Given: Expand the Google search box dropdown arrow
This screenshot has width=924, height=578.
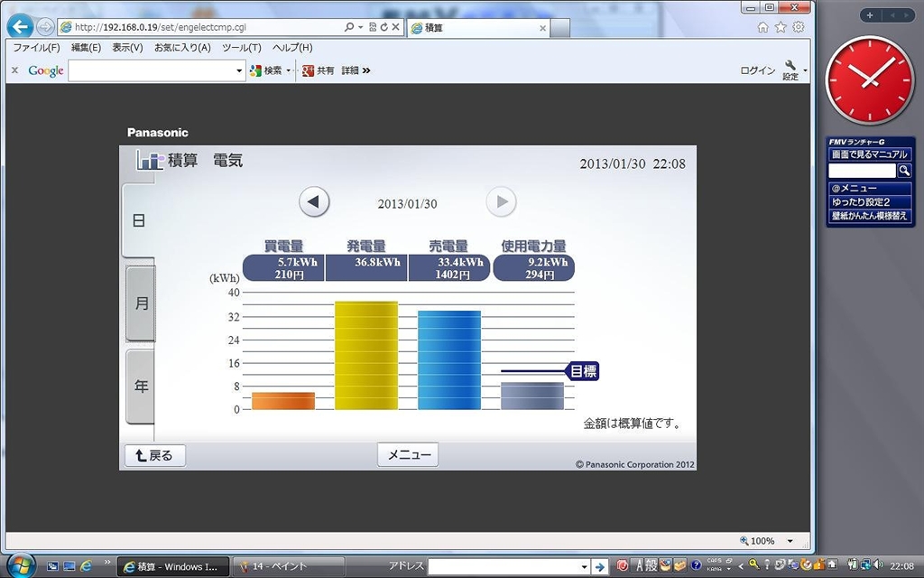Looking at the screenshot, I should [x=239, y=70].
